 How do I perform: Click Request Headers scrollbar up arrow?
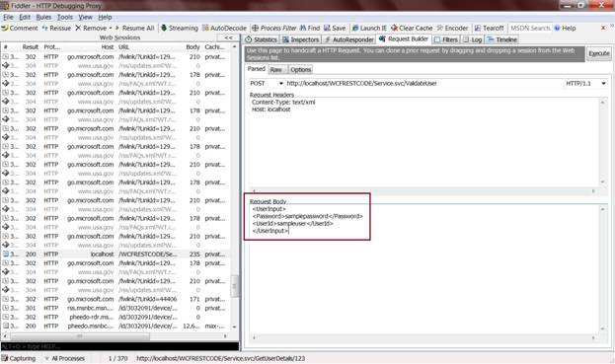point(603,102)
